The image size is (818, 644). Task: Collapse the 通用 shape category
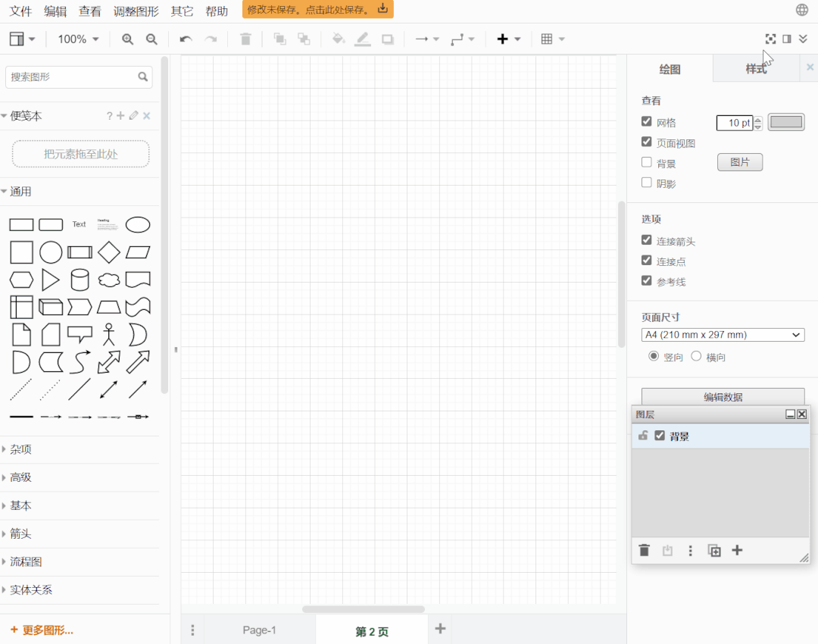click(x=80, y=192)
